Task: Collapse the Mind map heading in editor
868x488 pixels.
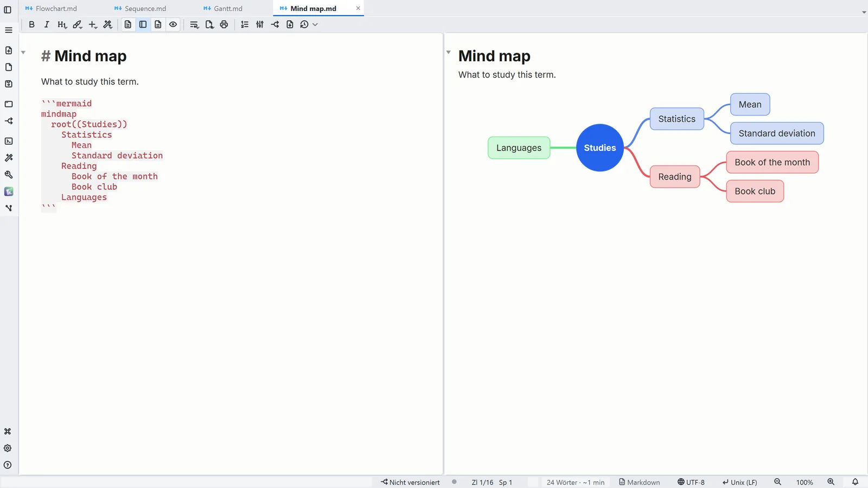Action: pyautogui.click(x=23, y=53)
